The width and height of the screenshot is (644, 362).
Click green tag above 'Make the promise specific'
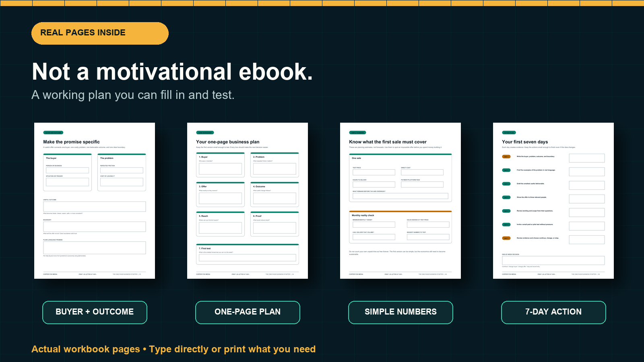pyautogui.click(x=53, y=133)
